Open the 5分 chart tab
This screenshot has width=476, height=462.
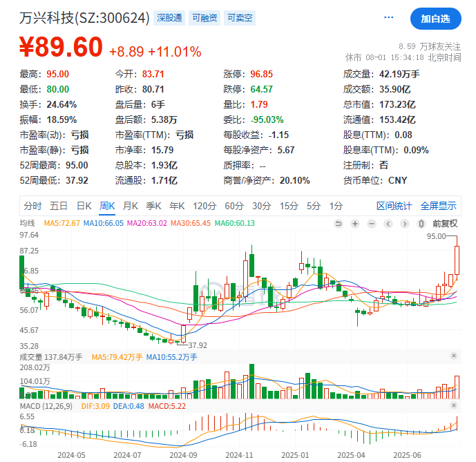[313, 206]
